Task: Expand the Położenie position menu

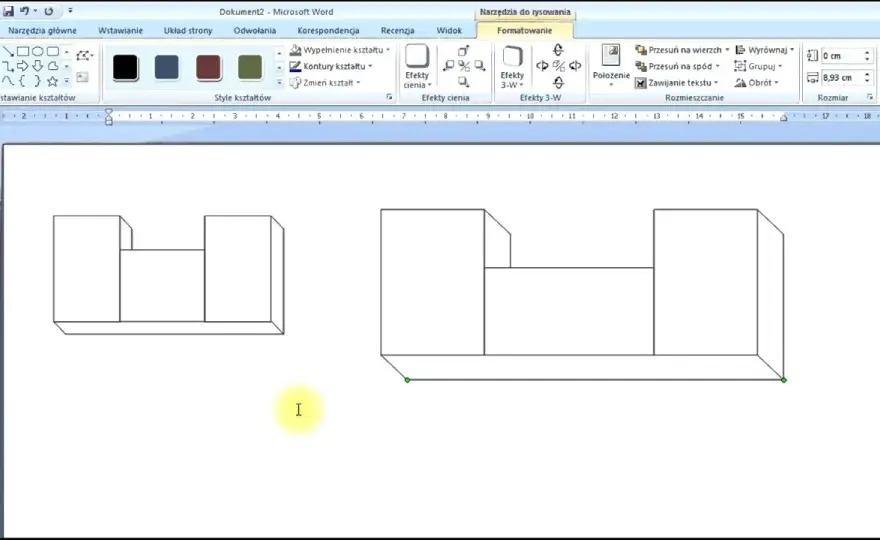Action: point(611,66)
